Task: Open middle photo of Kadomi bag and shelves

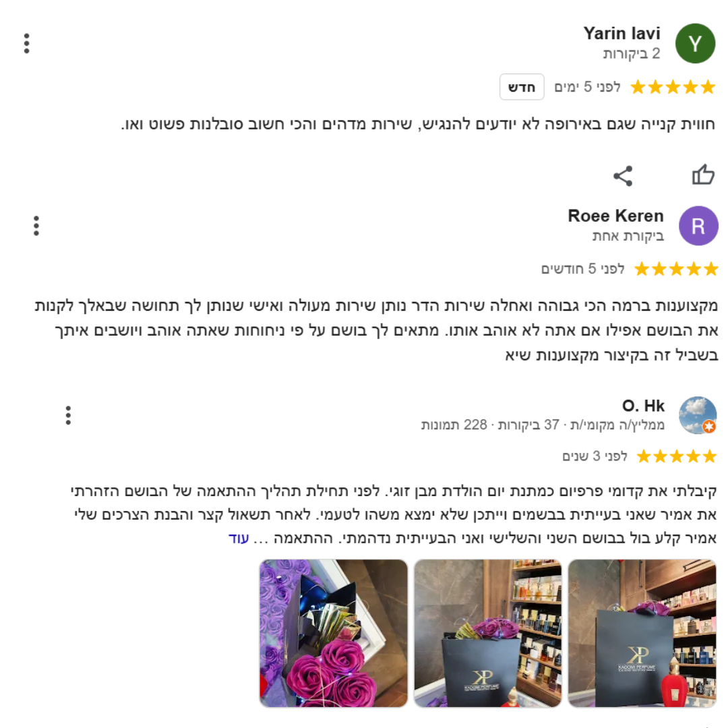Action: (487, 633)
